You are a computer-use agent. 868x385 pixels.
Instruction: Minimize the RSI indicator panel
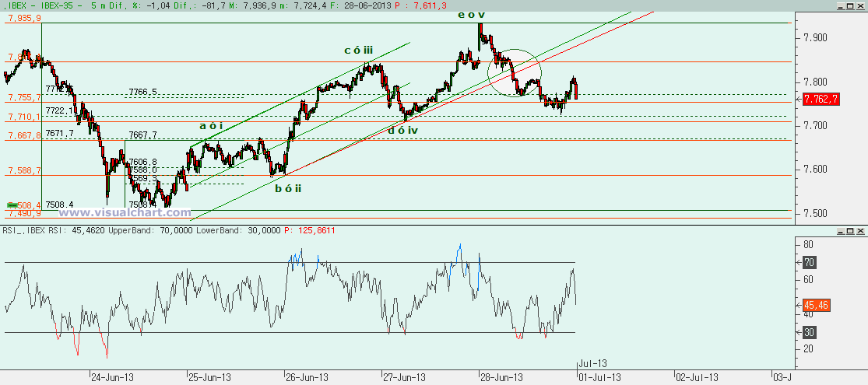pos(842,229)
